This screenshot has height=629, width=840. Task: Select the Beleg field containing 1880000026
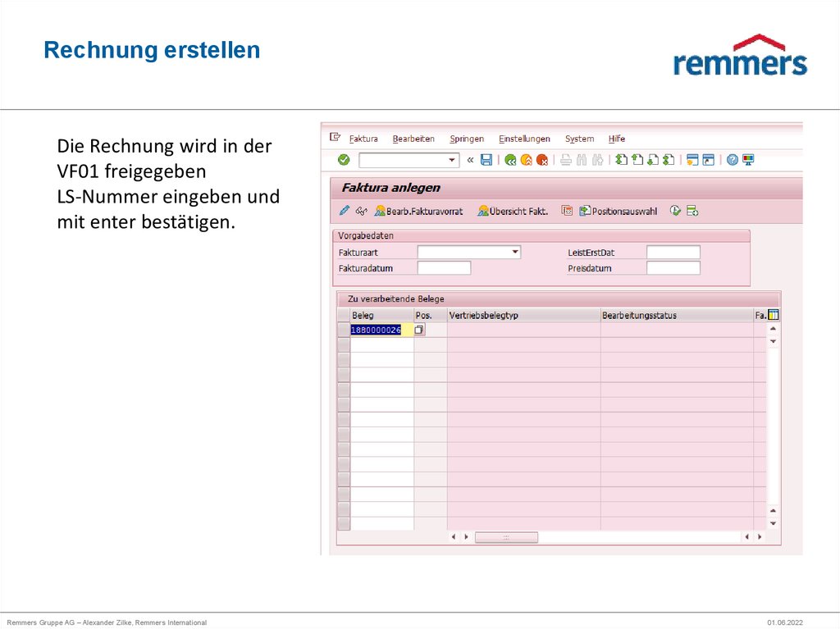tap(375, 329)
